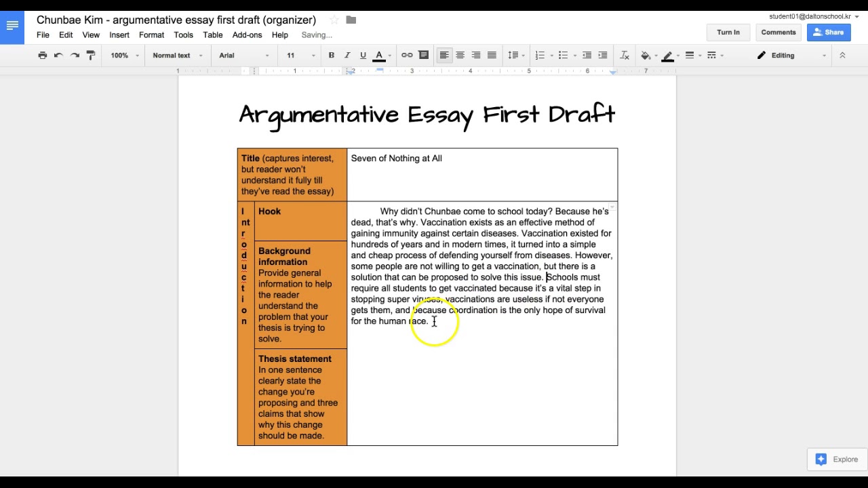
Task: Click the 'Argumentative Essay First Draft' heading
Action: pyautogui.click(x=427, y=115)
